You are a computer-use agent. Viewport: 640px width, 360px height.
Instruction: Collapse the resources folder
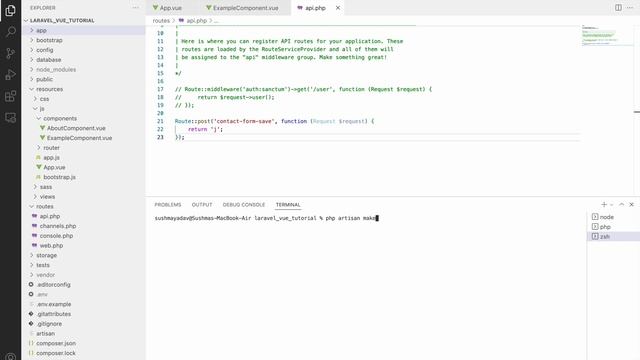(x=83, y=89)
